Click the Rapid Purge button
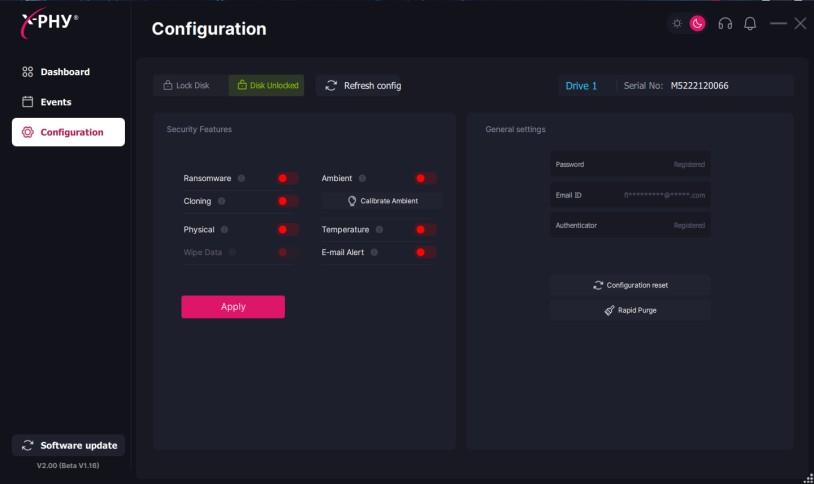This screenshot has height=484, width=814. (x=630, y=310)
